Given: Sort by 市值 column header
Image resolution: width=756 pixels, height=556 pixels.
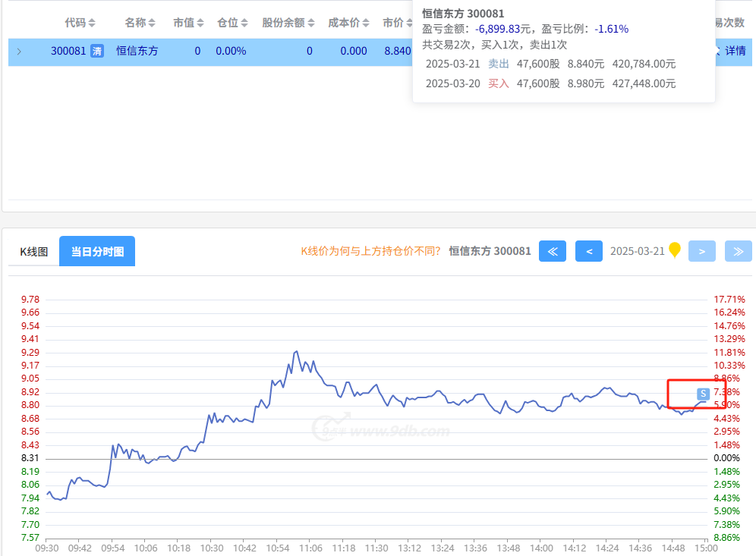Looking at the screenshot, I should tap(188, 23).
